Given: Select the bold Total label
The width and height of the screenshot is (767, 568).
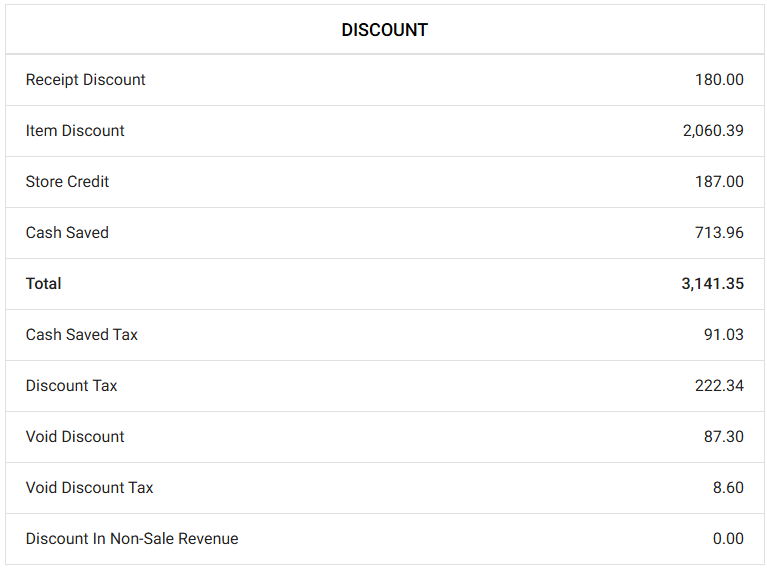Looking at the screenshot, I should pos(44,284).
